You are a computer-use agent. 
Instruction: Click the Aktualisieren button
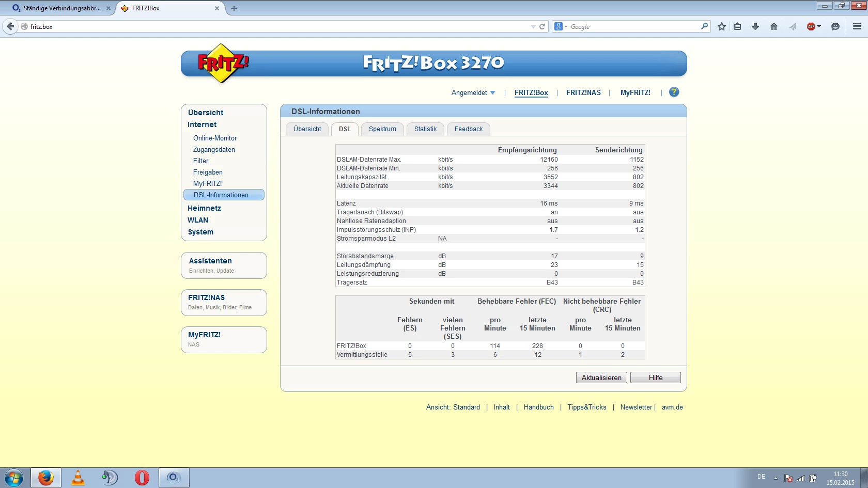pyautogui.click(x=602, y=377)
